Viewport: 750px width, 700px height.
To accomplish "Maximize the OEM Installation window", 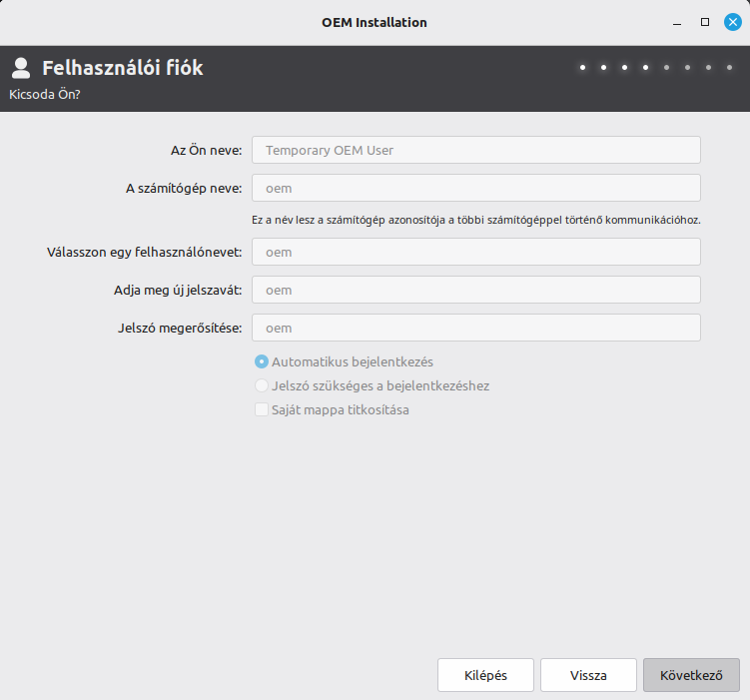I will 705,22.
